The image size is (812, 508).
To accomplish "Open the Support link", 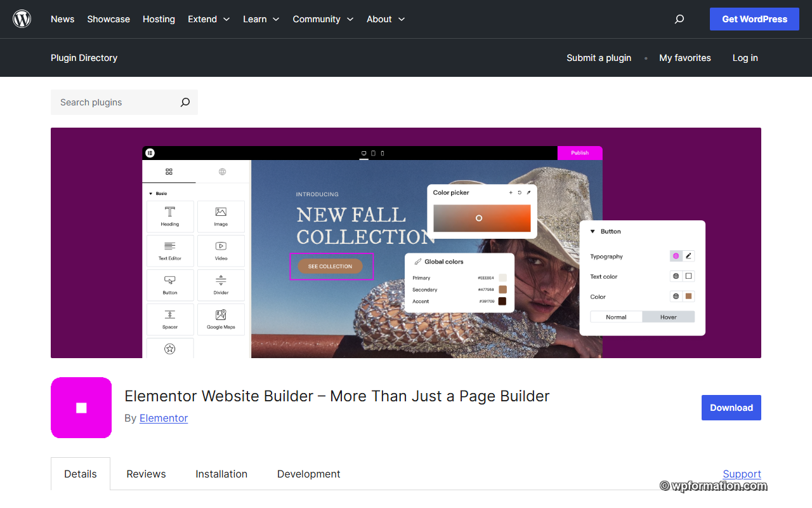I will 742,474.
